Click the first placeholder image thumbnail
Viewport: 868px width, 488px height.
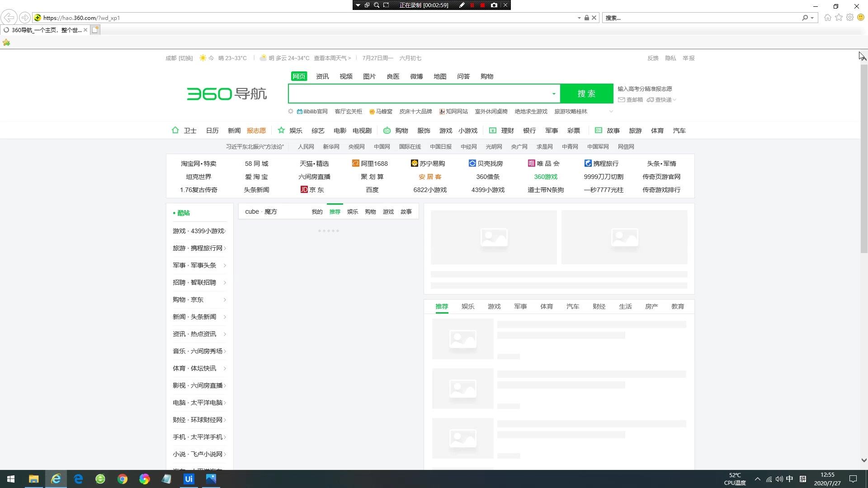494,237
